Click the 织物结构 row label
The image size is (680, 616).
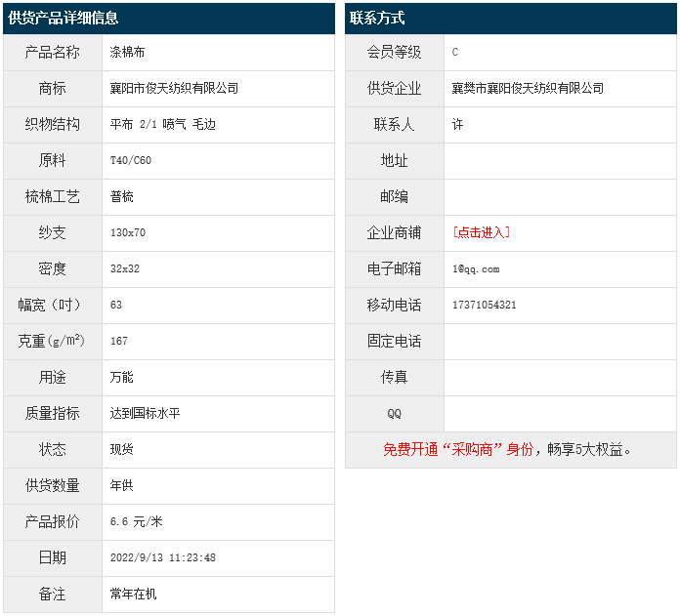tap(53, 124)
